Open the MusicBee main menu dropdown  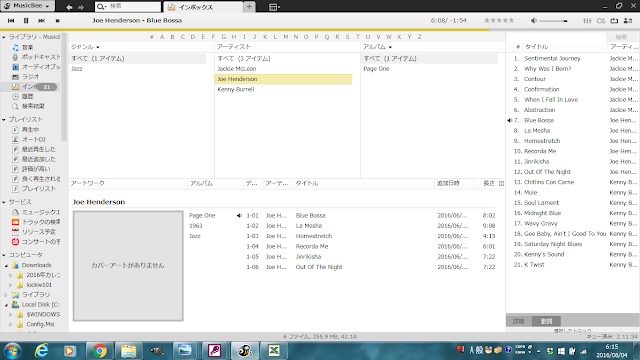coord(27,6)
